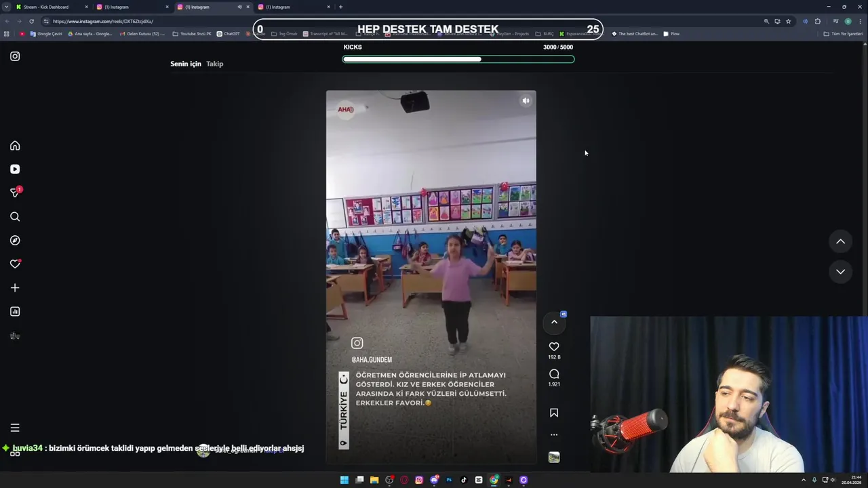
Task: Switch to the last Instagram browser tab
Action: (294, 7)
